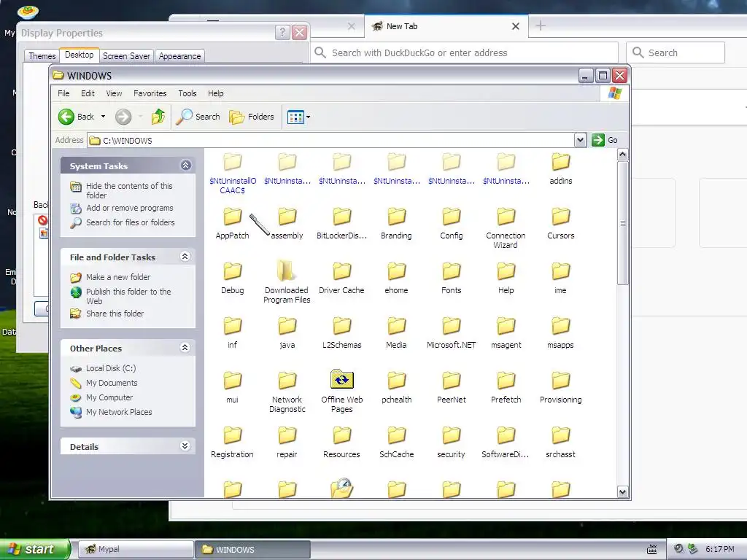Open Local Disk (C:) link

click(x=111, y=368)
